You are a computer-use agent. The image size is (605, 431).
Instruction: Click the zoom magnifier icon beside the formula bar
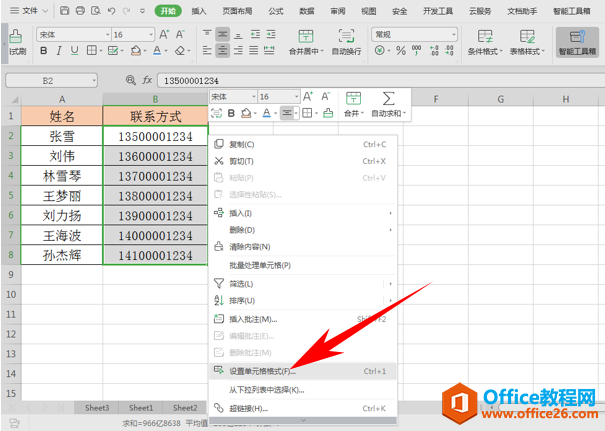point(130,80)
